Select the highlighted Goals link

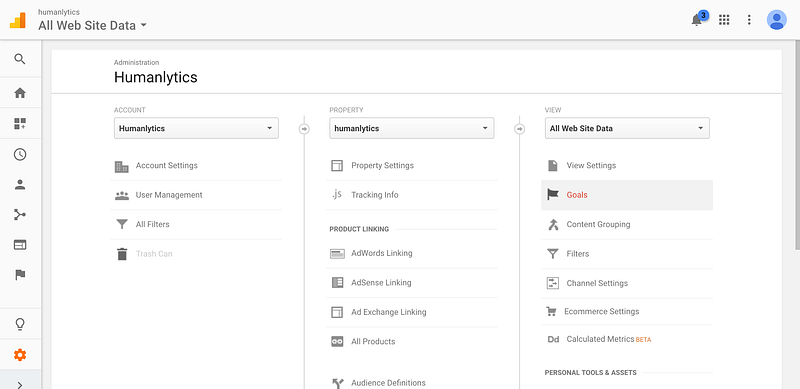tap(577, 195)
